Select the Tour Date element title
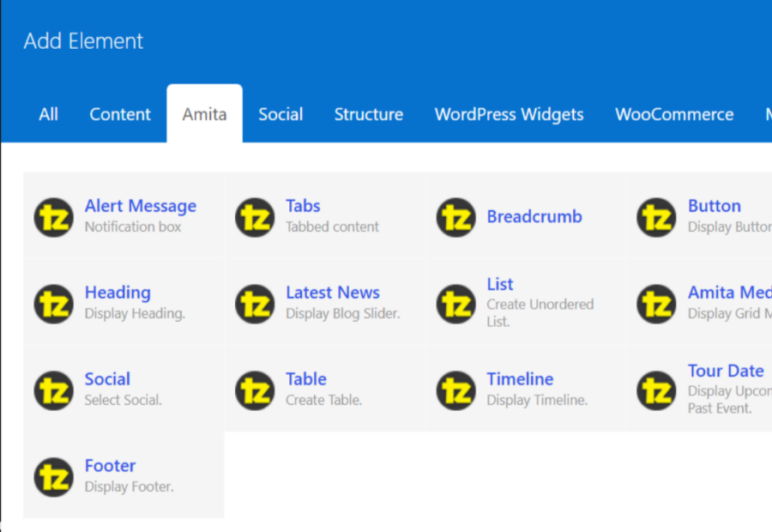The image size is (772, 532). tap(726, 371)
